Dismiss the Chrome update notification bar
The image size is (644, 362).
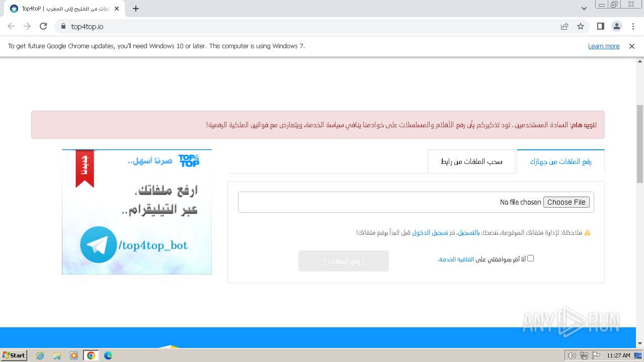click(x=632, y=46)
